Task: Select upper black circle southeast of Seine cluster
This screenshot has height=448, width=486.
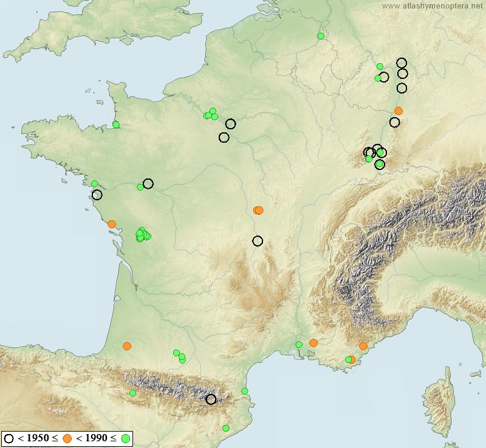Action: (x=230, y=124)
